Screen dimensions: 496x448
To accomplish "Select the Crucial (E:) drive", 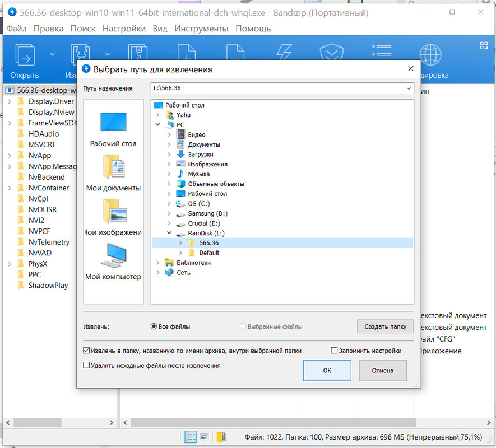I will pos(203,223).
